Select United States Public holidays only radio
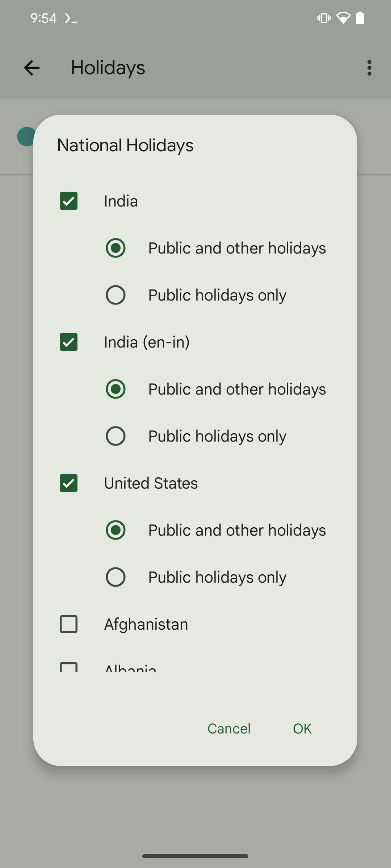Viewport: 391px width, 868px height. pyautogui.click(x=115, y=577)
